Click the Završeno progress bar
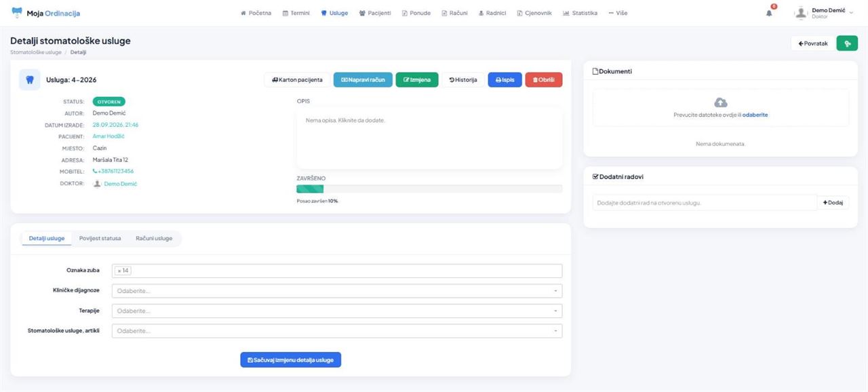This screenshot has height=392, width=868. coord(429,189)
